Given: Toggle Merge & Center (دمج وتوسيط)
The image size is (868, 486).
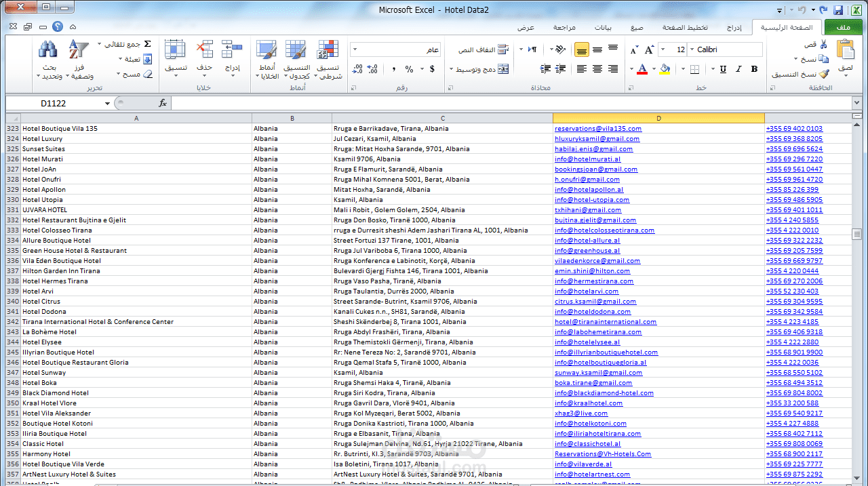Looking at the screenshot, I should [x=482, y=69].
